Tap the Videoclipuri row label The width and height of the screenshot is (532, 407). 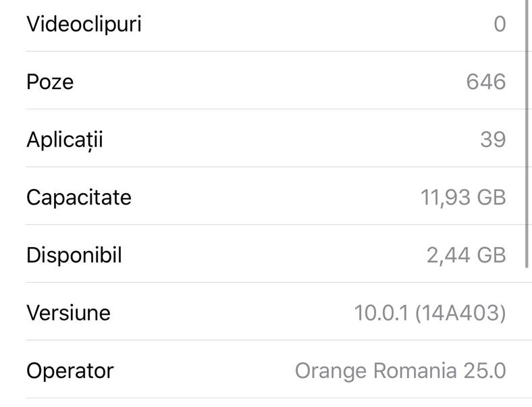(84, 24)
